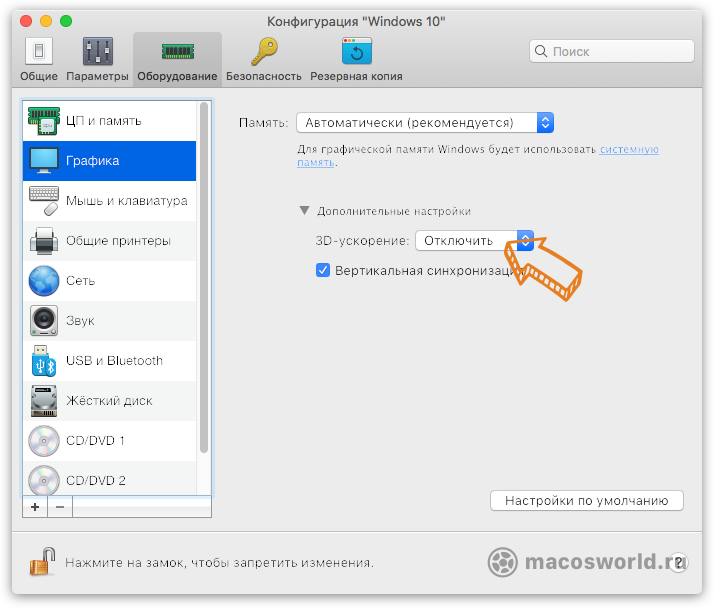Click the Жёсткий диск drive icon
The height and width of the screenshot is (608, 714).
44,401
